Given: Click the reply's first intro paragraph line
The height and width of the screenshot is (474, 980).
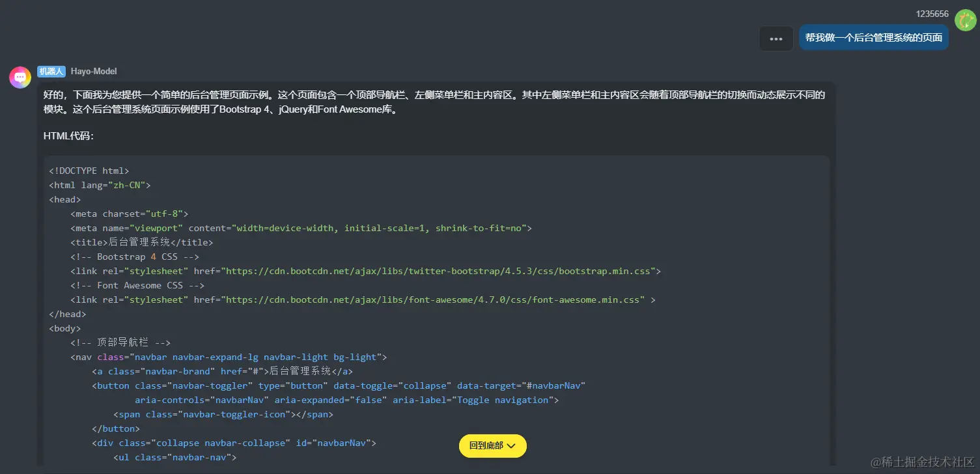Looking at the screenshot, I should click(x=434, y=95).
